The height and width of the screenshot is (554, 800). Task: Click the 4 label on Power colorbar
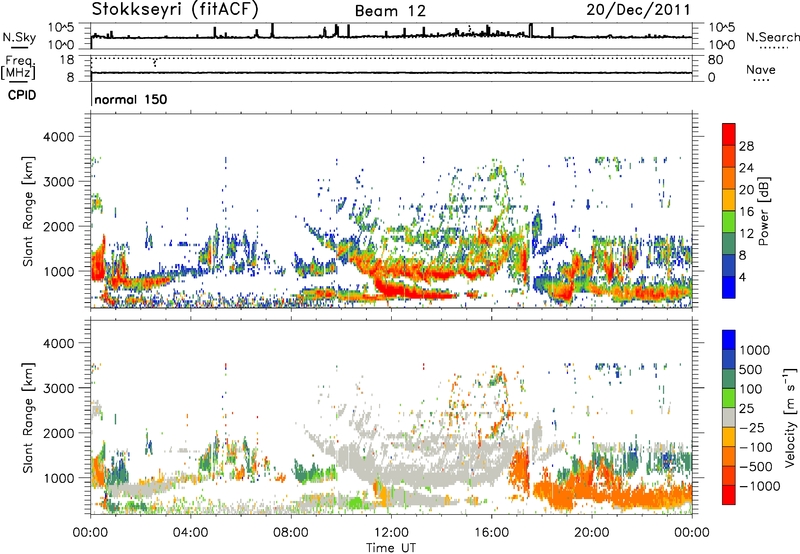pos(742,277)
